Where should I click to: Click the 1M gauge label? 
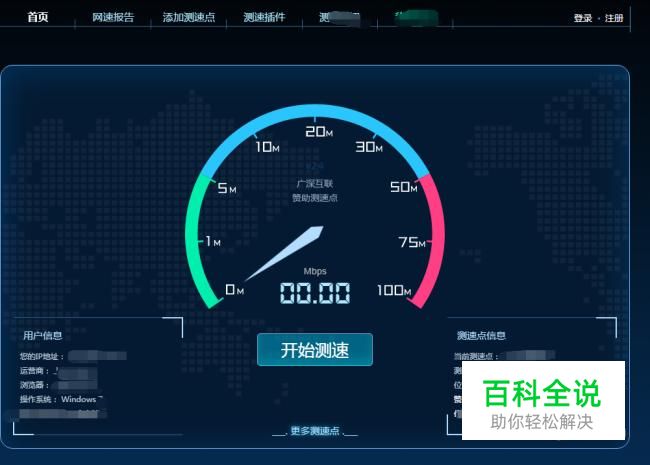pyautogui.click(x=213, y=241)
